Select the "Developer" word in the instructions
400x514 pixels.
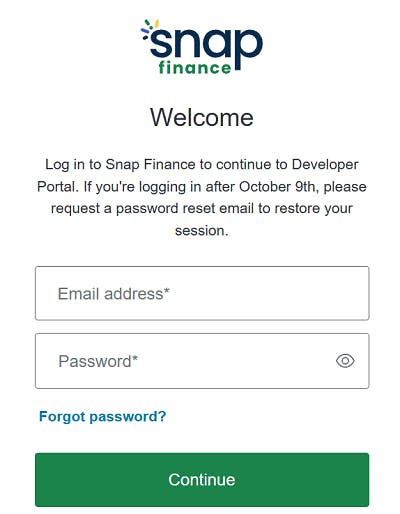tap(325, 165)
